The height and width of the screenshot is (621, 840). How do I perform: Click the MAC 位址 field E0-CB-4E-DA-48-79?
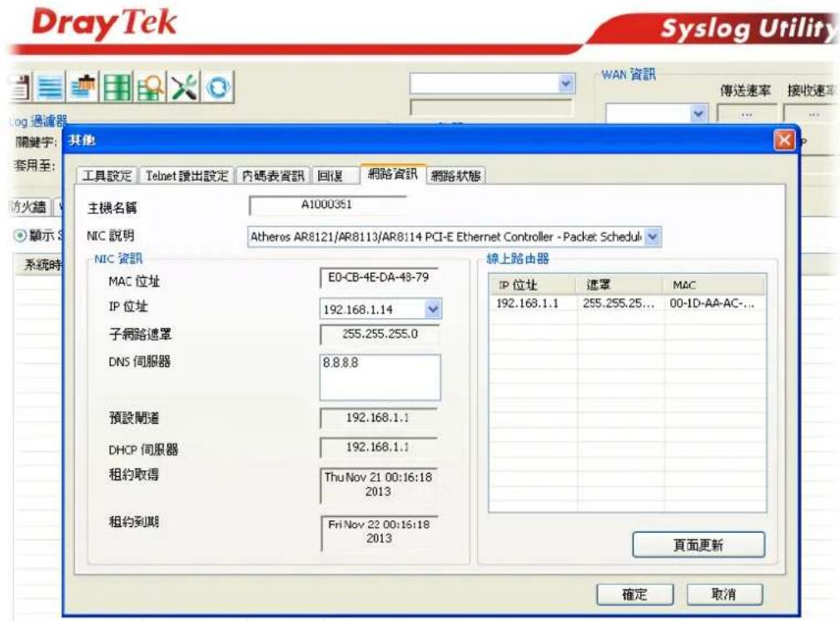[379, 277]
